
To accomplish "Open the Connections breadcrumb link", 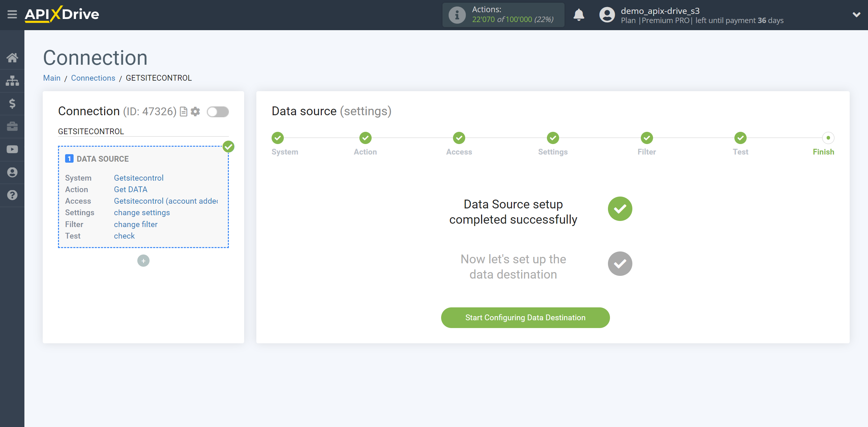I will tap(93, 77).
